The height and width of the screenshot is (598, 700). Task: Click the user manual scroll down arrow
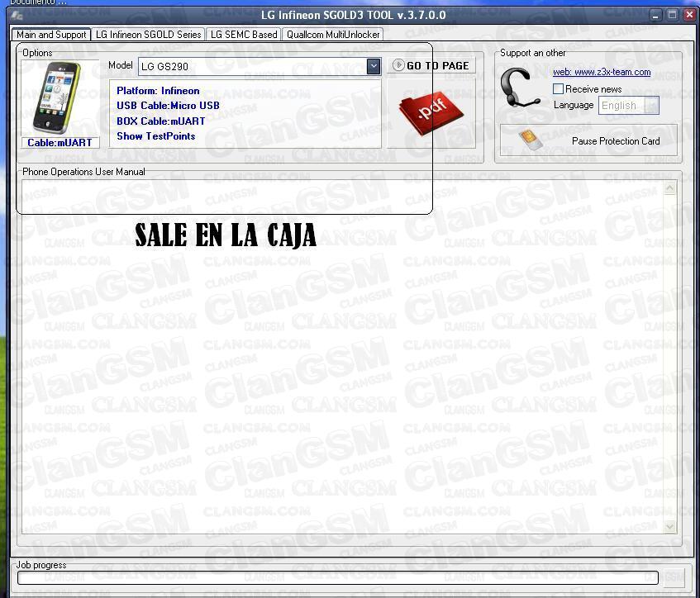pyautogui.click(x=669, y=527)
